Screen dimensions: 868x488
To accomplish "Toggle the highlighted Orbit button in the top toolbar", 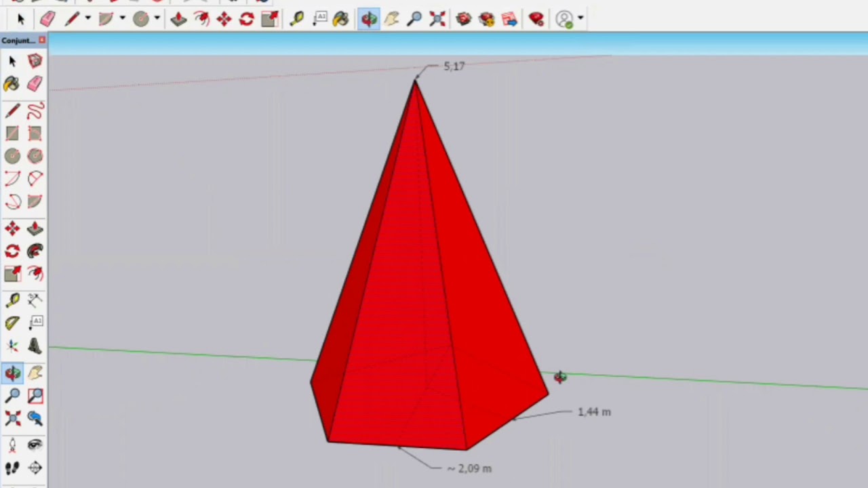I will coord(369,19).
